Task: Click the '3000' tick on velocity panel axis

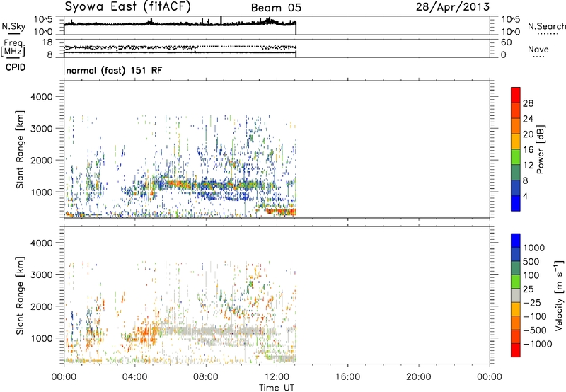Action: pyautogui.click(x=42, y=275)
